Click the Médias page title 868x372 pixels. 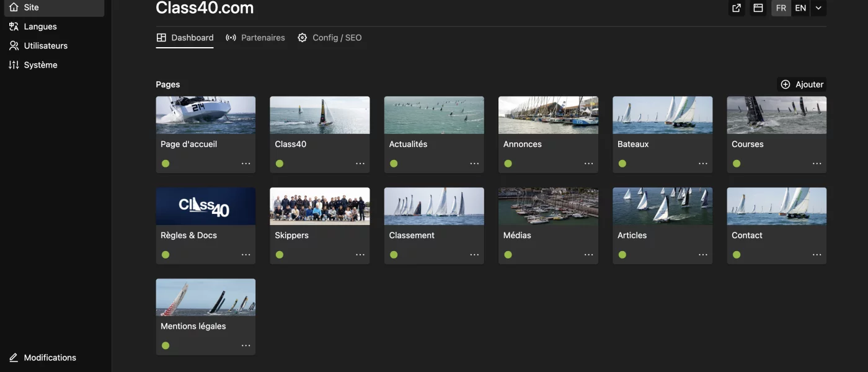click(517, 236)
